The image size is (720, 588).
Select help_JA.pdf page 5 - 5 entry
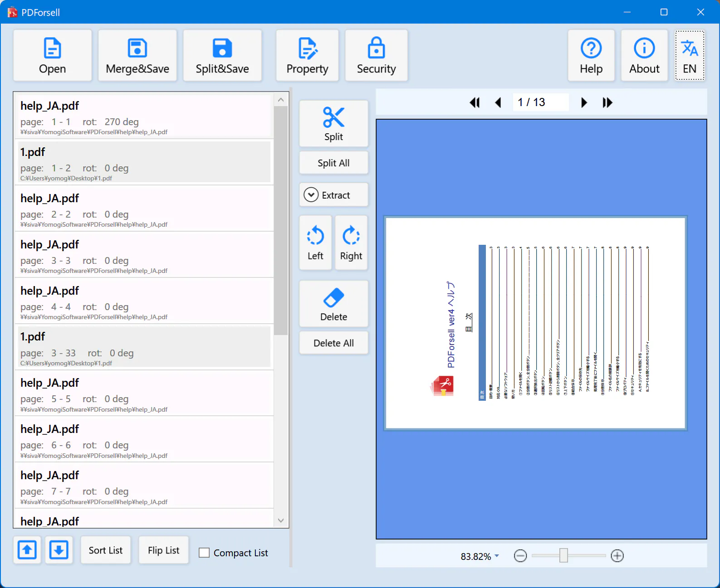144,394
